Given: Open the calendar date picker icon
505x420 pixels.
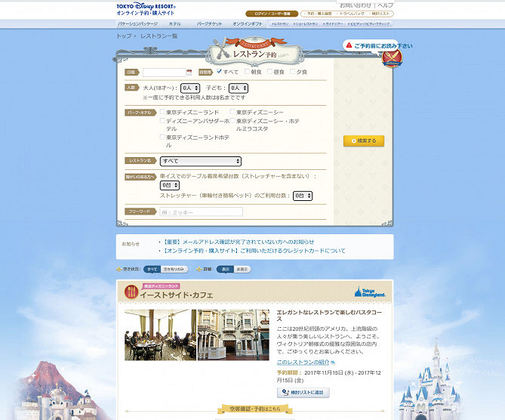Looking at the screenshot, I should (189, 73).
